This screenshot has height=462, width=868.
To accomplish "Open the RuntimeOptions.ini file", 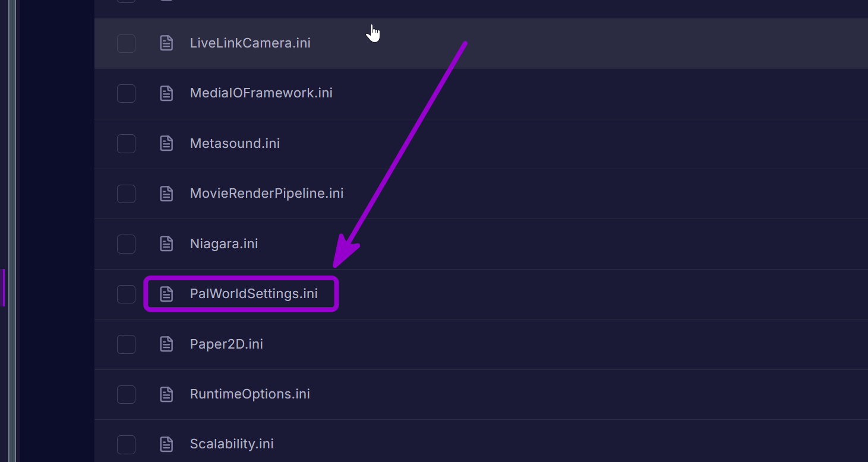I will (250, 394).
